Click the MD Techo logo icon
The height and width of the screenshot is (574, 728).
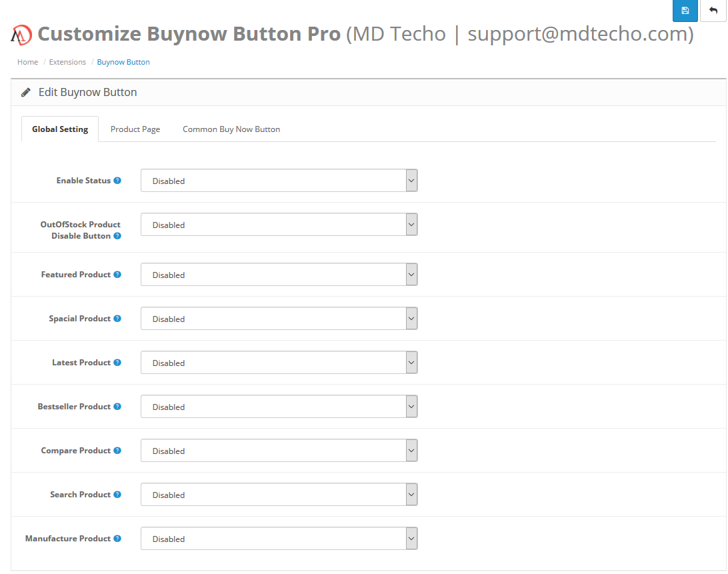tap(21, 35)
